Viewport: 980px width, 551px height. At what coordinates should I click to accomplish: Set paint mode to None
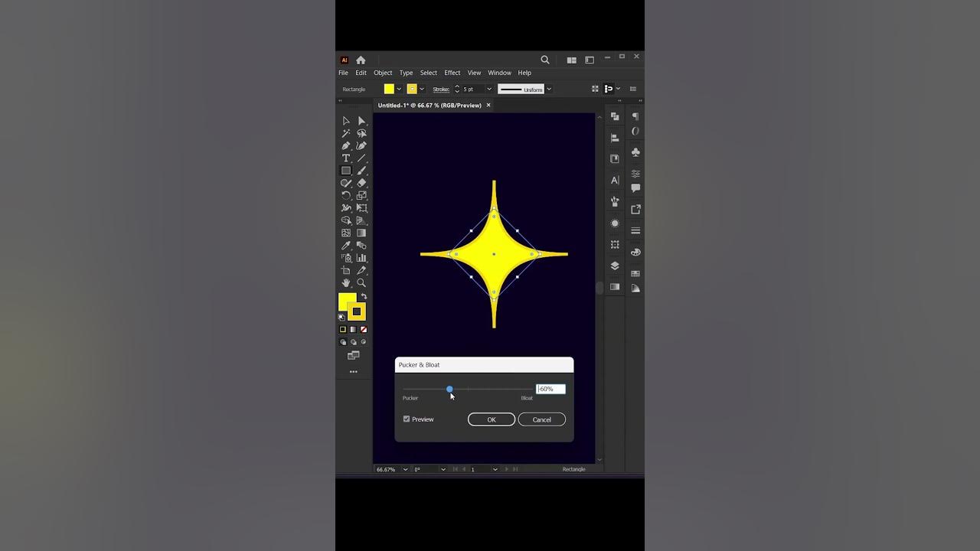[364, 330]
